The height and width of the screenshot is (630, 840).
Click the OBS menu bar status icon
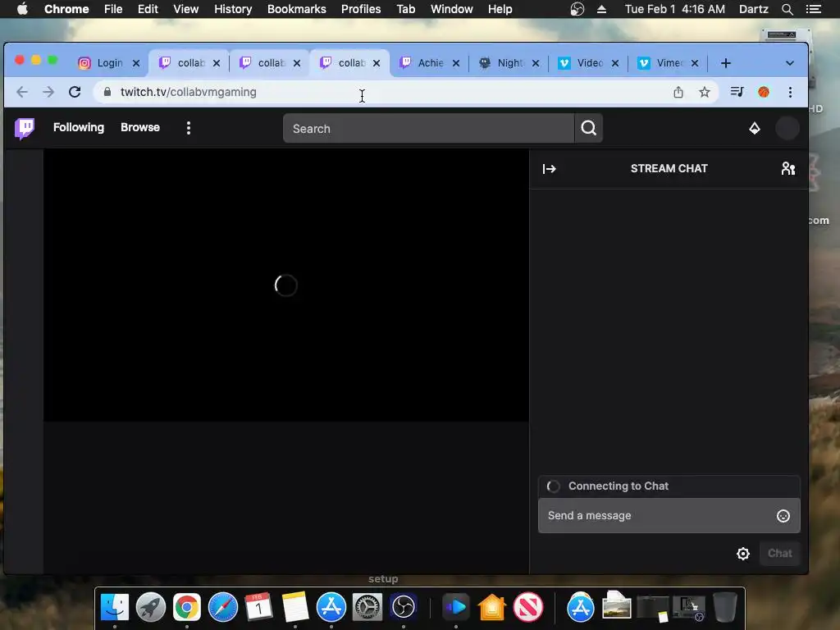click(577, 9)
